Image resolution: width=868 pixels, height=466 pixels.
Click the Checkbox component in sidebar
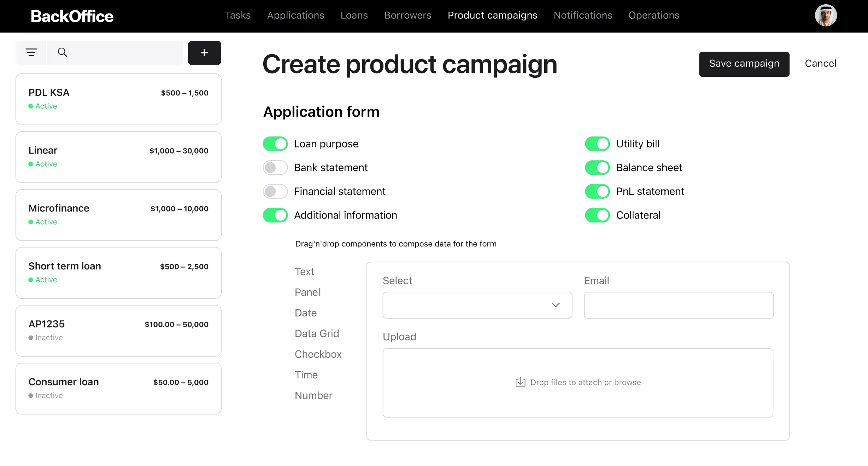[x=318, y=354]
